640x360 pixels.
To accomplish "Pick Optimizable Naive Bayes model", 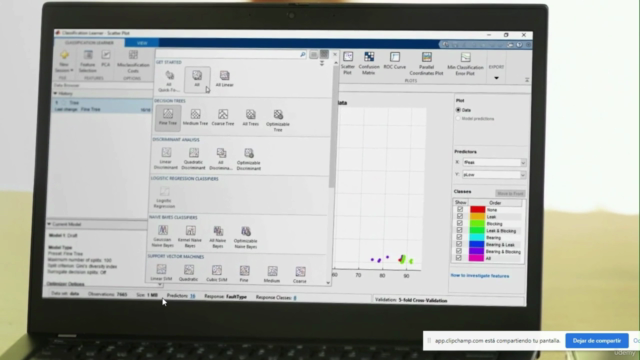I will coord(245,237).
